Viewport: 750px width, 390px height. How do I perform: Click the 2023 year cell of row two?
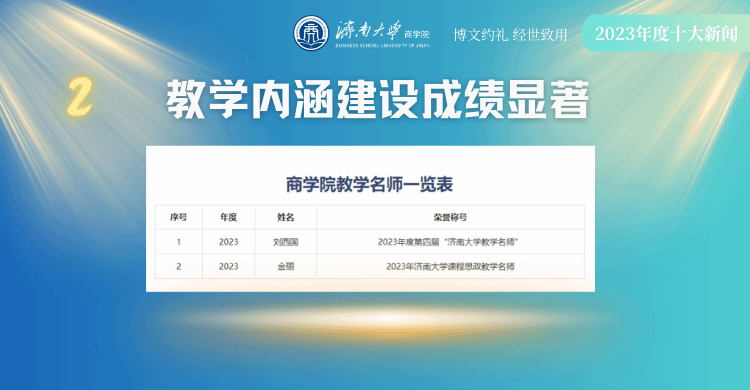click(x=229, y=267)
